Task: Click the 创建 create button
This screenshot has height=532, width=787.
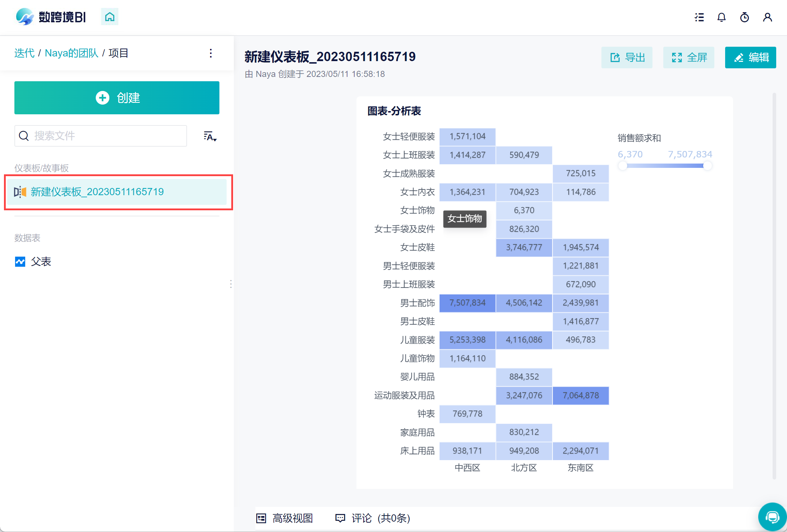Action: pos(117,98)
